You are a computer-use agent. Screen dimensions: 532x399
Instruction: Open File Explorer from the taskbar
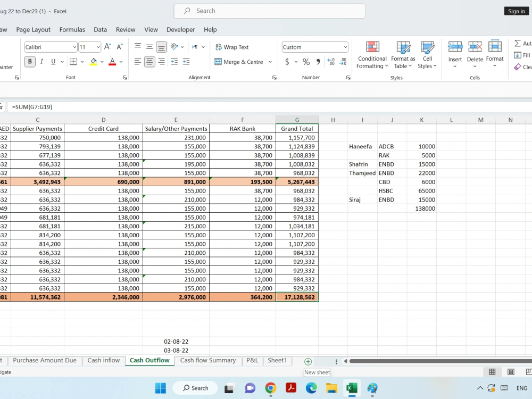point(331,388)
